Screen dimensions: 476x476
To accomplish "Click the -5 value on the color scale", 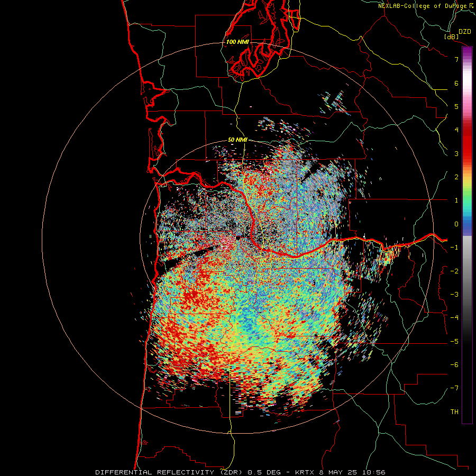I will point(454,341).
